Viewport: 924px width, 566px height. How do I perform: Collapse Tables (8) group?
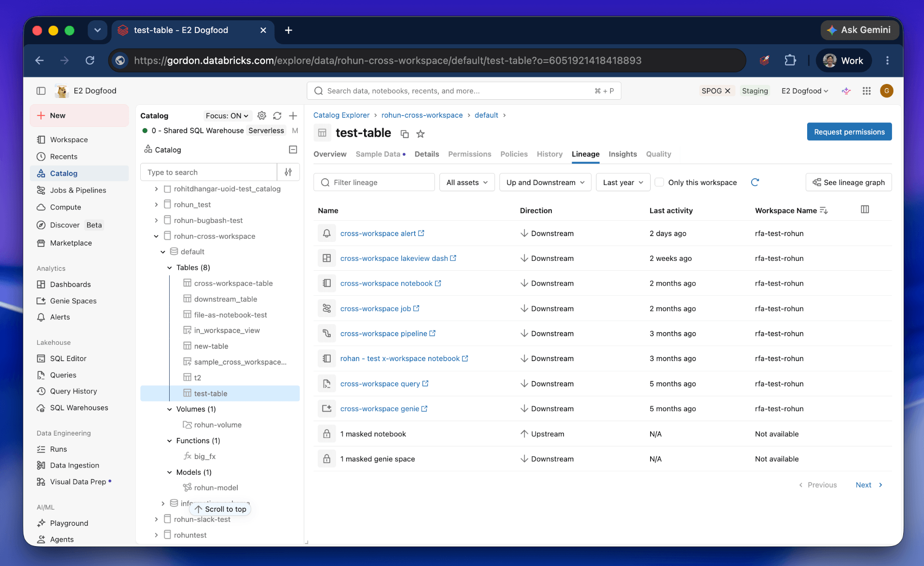(x=170, y=268)
